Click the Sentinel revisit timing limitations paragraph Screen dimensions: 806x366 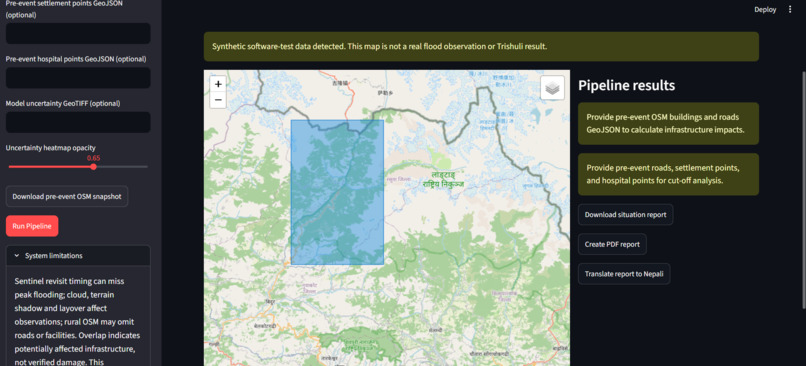pos(78,322)
